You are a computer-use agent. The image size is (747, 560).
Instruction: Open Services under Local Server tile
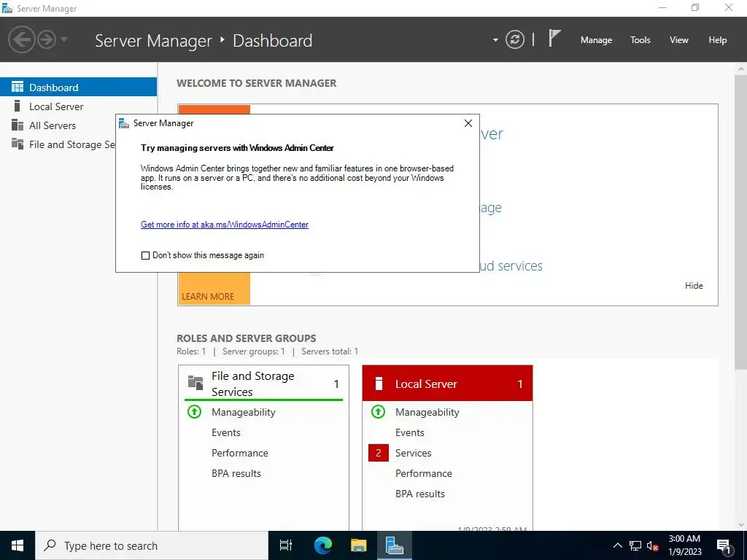[413, 453]
